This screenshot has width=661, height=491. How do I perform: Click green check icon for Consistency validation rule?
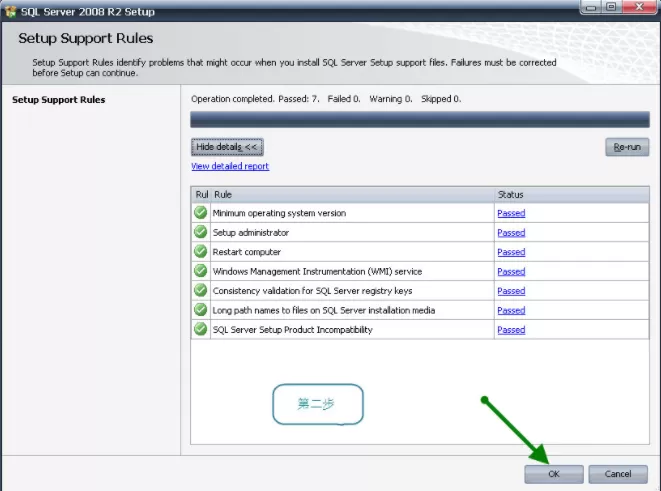click(x=201, y=290)
